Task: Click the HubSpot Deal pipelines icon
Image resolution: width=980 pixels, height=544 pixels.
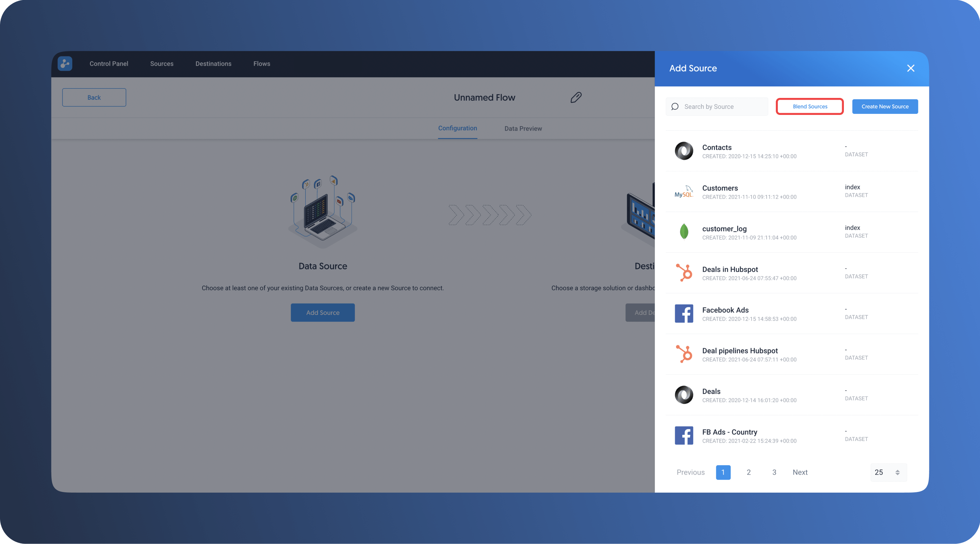Action: click(x=684, y=354)
